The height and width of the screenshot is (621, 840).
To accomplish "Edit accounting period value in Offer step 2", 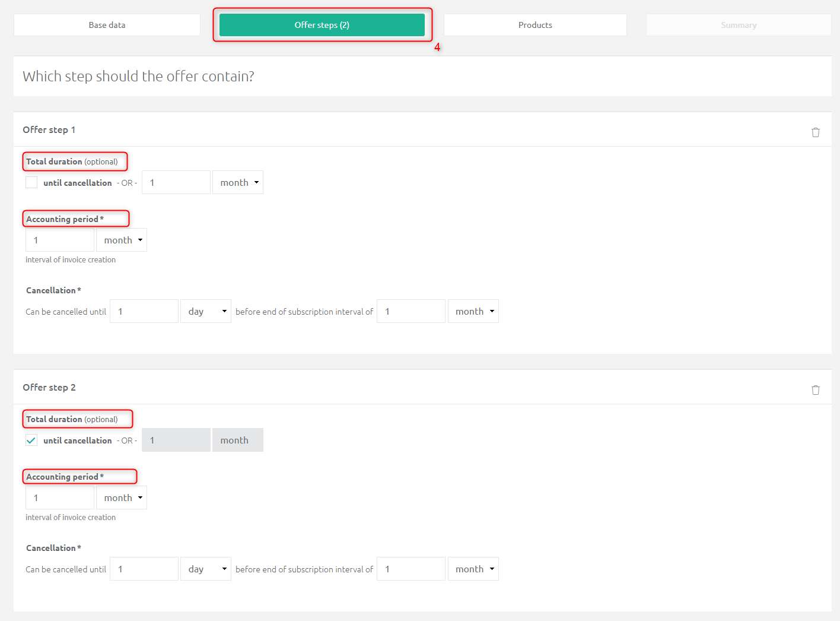I will [60, 498].
